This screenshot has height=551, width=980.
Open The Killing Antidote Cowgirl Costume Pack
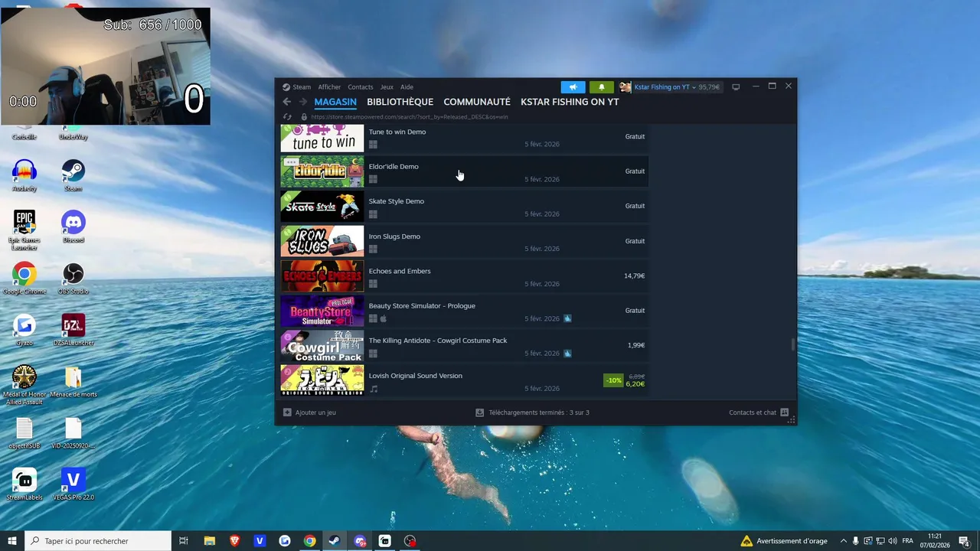[x=464, y=346]
